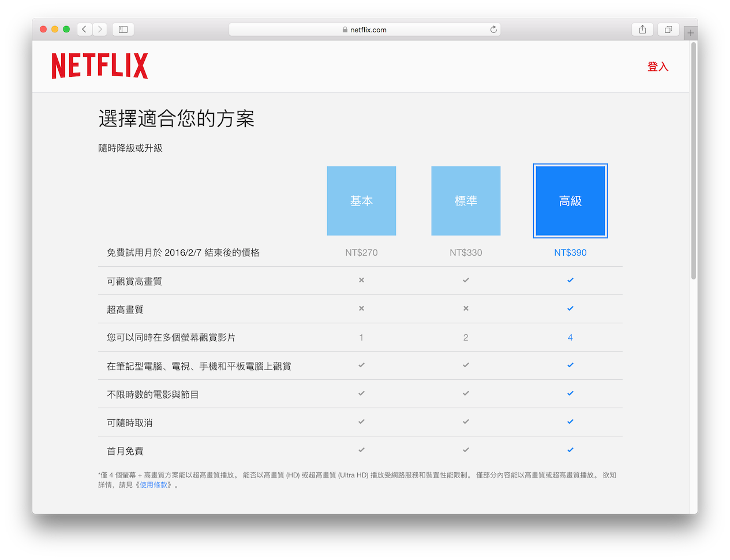This screenshot has height=560, width=730.
Task: Click the x for 基本 in 超高畫質 row
Action: coord(361,308)
